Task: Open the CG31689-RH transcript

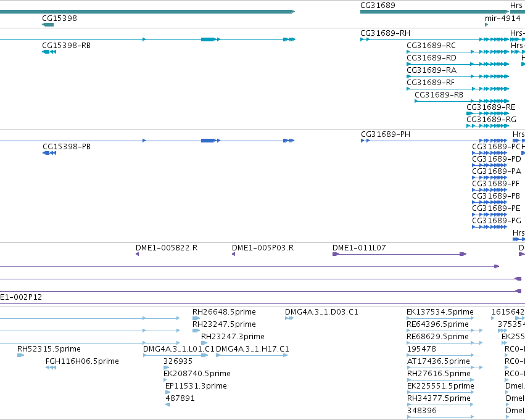Action: (385, 33)
